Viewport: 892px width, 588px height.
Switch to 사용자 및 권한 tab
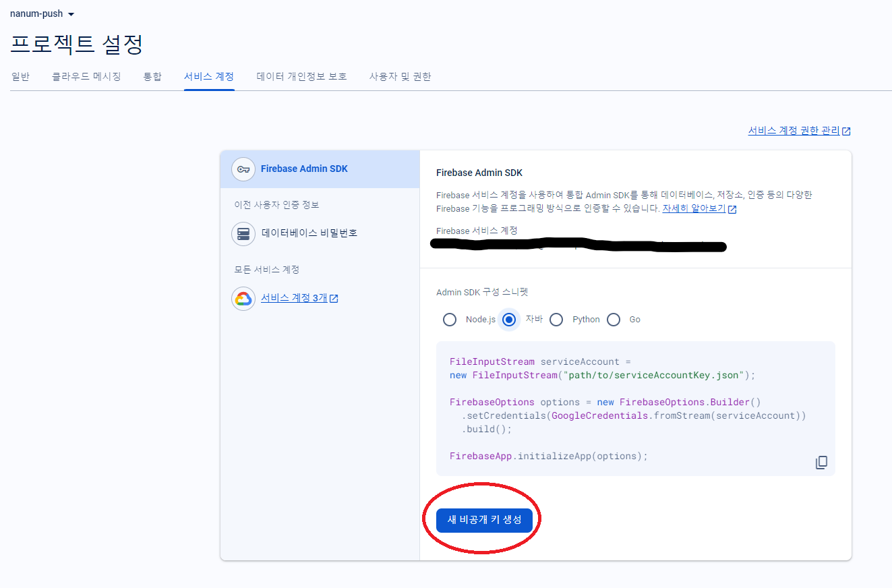pyautogui.click(x=400, y=76)
